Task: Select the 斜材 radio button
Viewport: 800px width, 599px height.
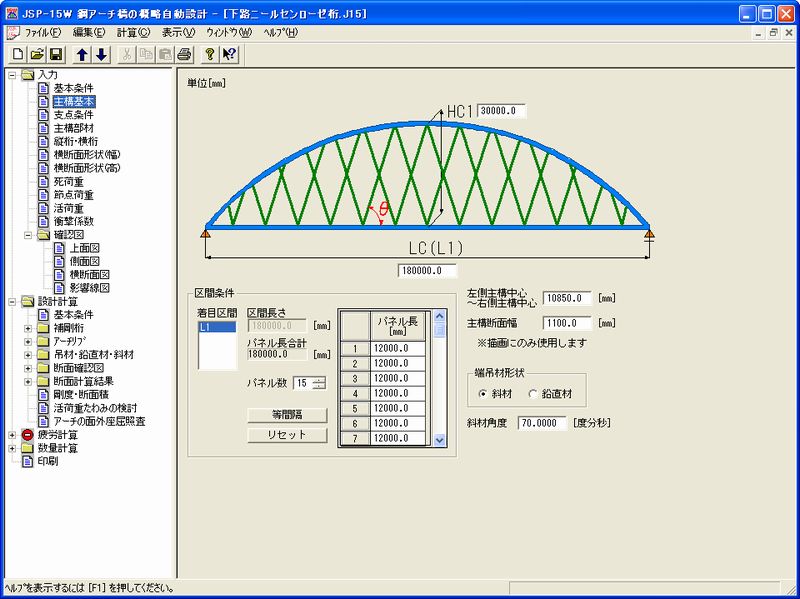Action: 484,392
